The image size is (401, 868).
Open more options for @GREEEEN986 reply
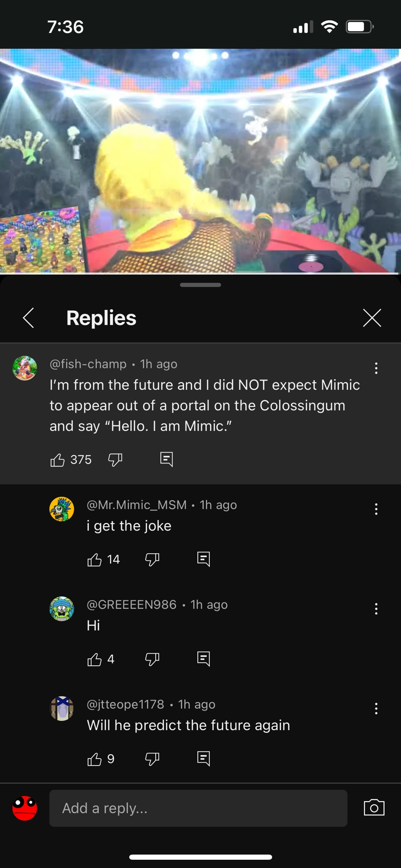point(376,609)
